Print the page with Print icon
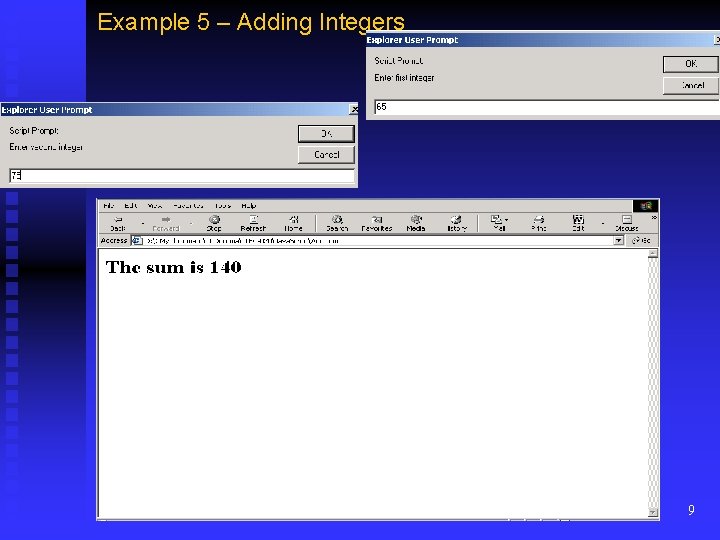 point(539,223)
